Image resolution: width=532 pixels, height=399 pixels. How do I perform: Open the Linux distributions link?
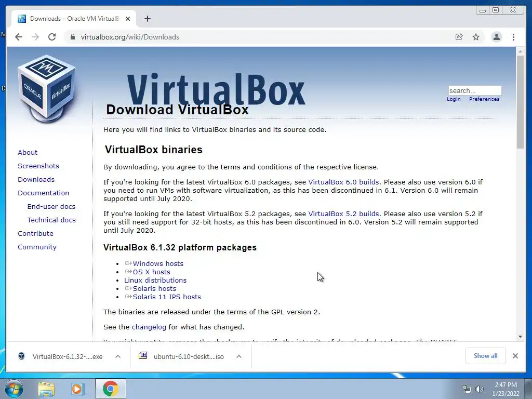point(155,280)
